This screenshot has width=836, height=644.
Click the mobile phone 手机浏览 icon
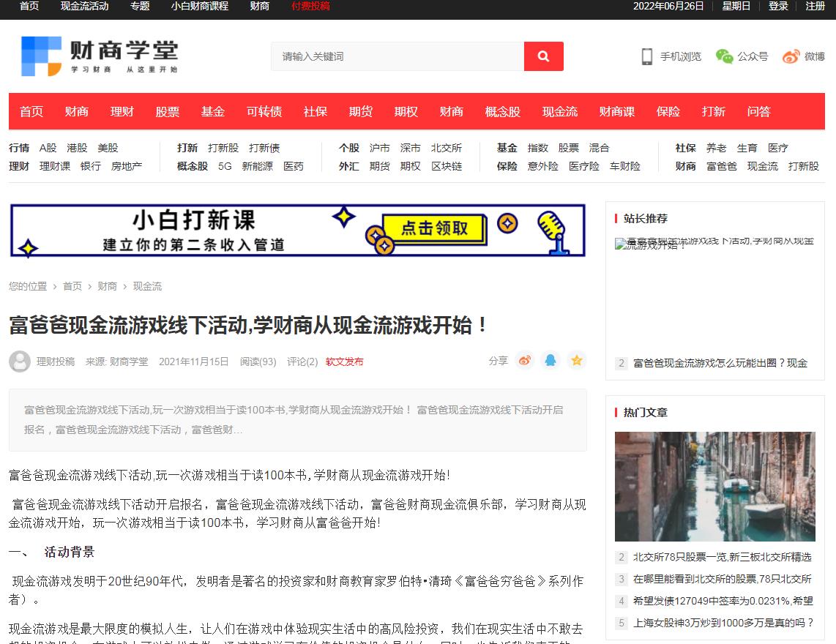pyautogui.click(x=646, y=56)
